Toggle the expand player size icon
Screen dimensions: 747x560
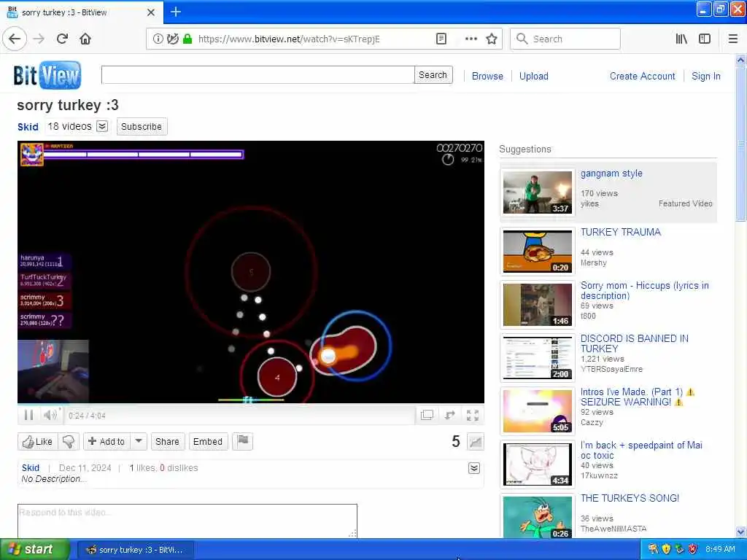point(449,415)
